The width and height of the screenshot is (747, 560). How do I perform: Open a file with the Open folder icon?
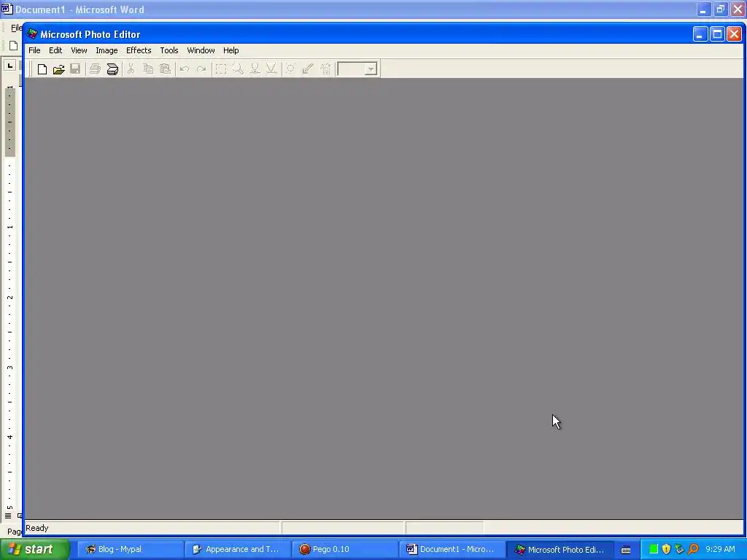click(58, 69)
